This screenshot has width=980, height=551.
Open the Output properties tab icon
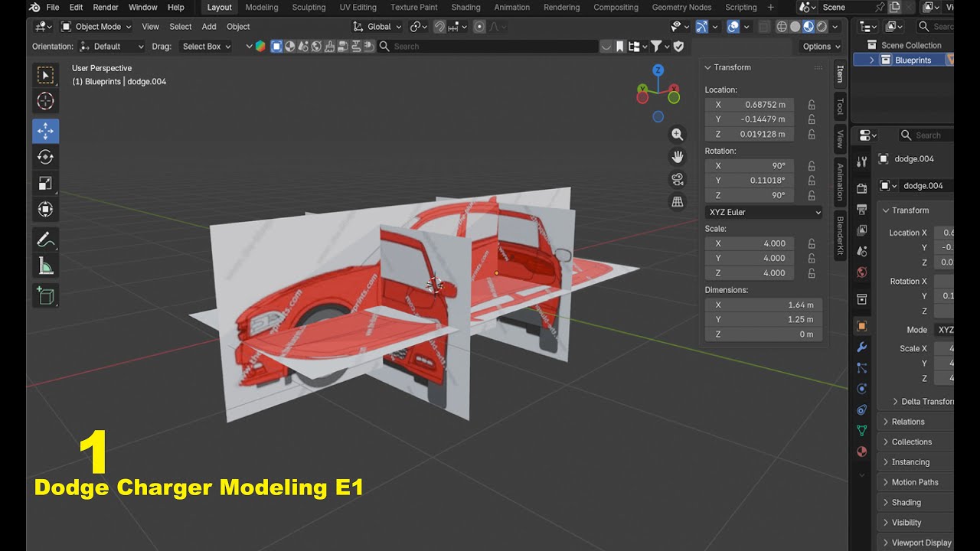[x=862, y=209]
